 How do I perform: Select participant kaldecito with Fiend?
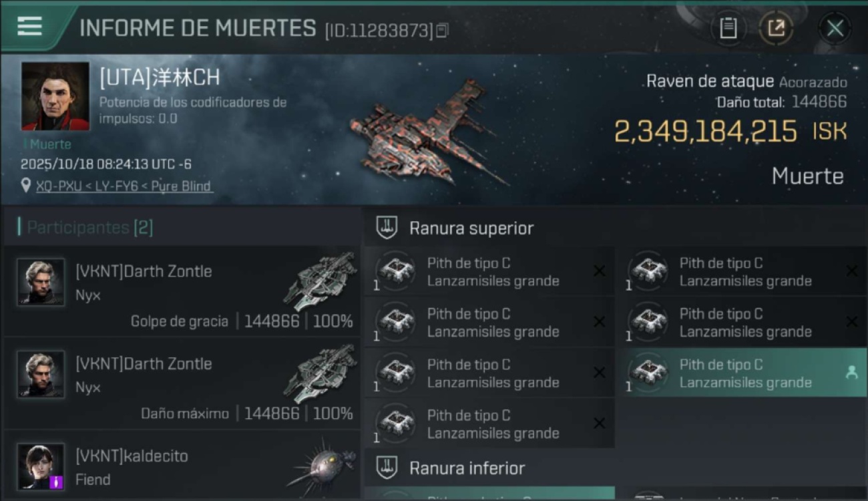click(x=182, y=466)
